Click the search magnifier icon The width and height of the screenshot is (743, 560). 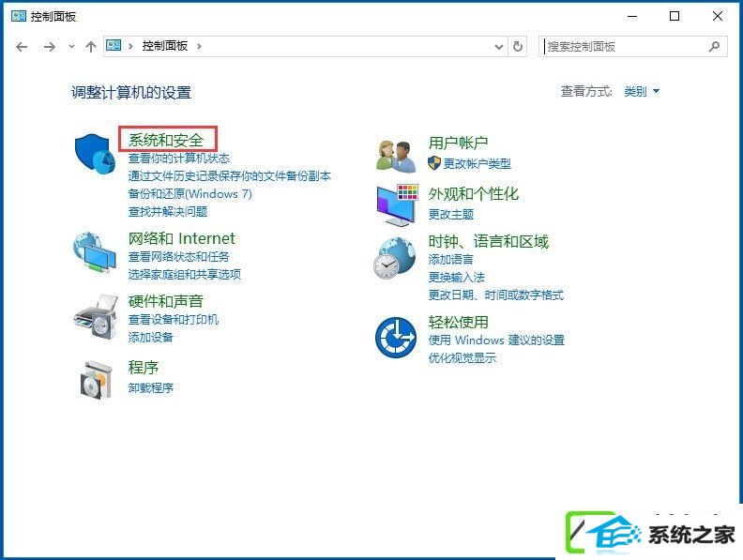(715, 46)
